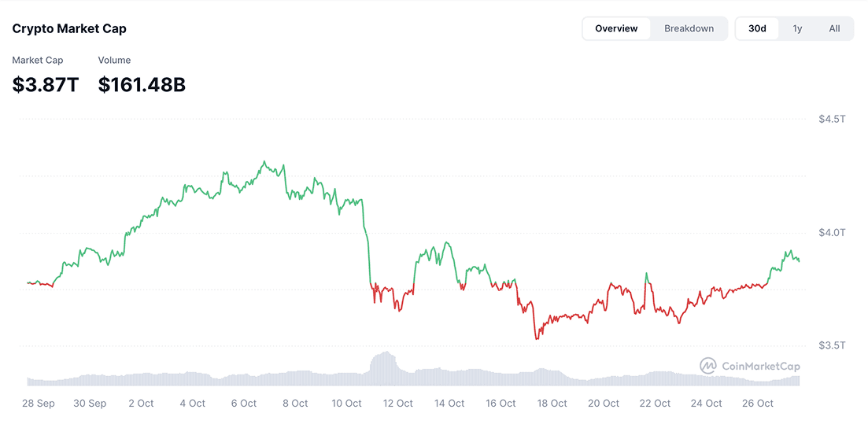Screen dimensions: 868x428
Task: Click the $3.5T axis label
Action: (x=832, y=345)
